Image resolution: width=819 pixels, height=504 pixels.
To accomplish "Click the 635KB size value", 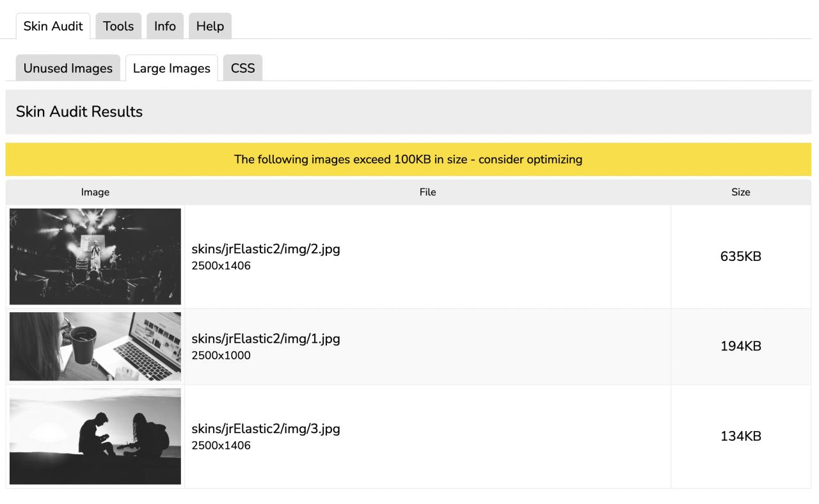I will point(740,257).
